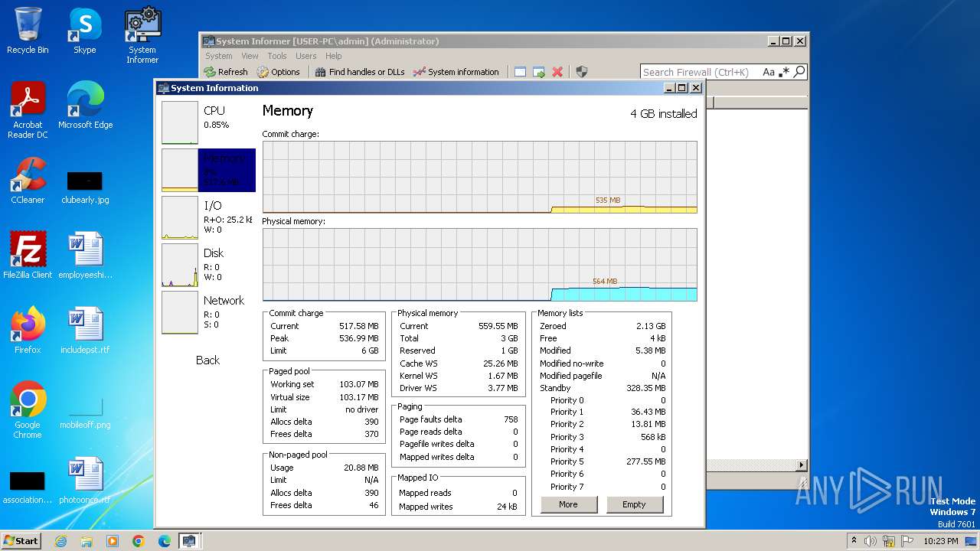Click the shield icon in toolbar
The image size is (980, 551).
tap(582, 72)
